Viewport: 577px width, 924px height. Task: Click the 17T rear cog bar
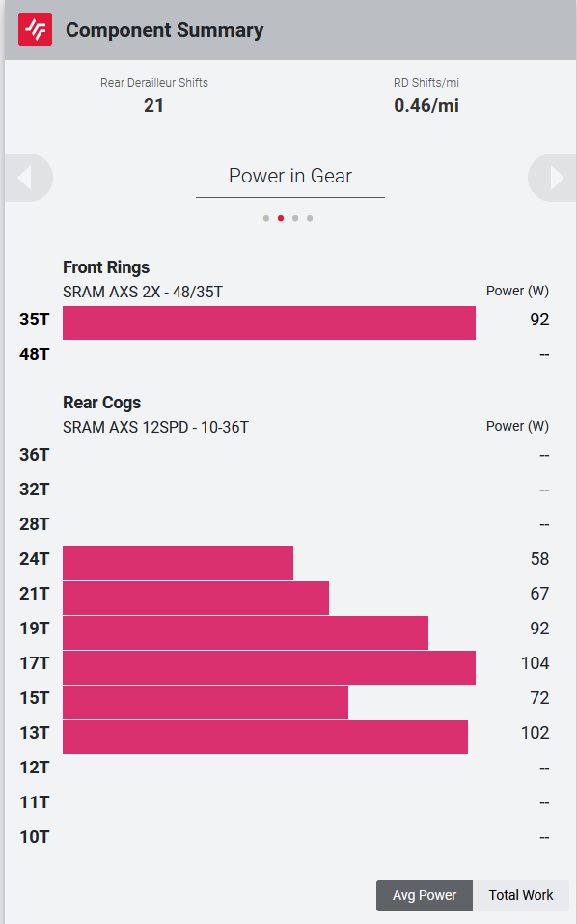(x=269, y=668)
